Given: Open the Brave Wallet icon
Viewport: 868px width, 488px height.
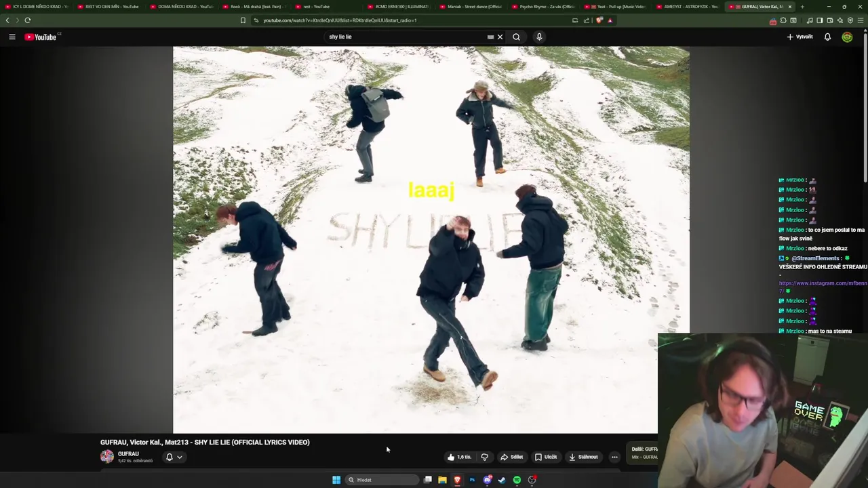Looking at the screenshot, I should [829, 20].
